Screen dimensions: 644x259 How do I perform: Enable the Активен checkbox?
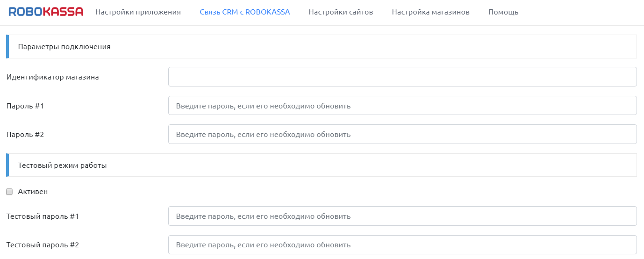tap(9, 192)
